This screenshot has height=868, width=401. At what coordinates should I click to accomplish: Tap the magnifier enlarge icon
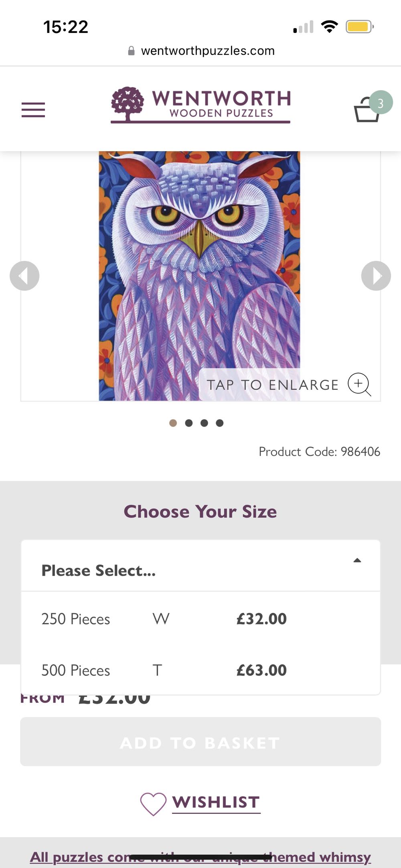[359, 384]
